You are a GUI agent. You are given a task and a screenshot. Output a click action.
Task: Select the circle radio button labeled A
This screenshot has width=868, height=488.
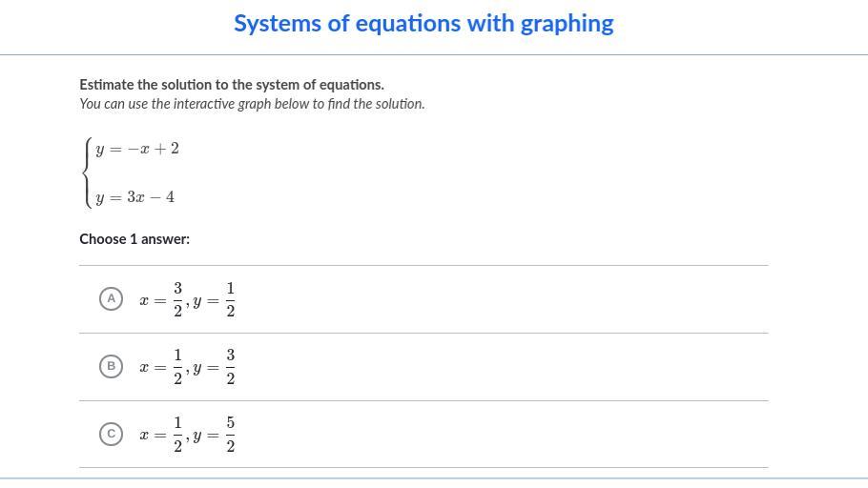tap(111, 298)
